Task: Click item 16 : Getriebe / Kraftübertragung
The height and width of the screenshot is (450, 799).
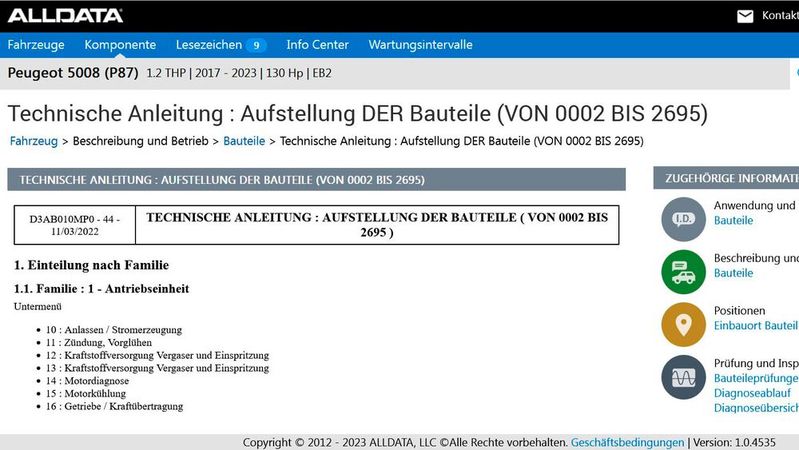Action: [x=114, y=406]
